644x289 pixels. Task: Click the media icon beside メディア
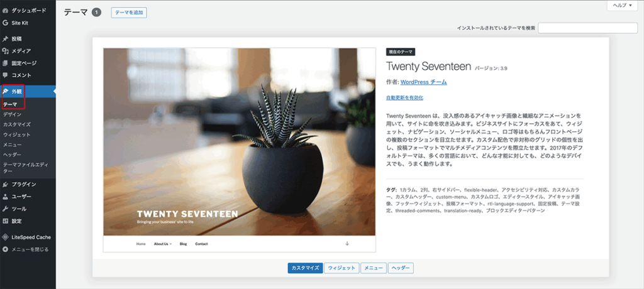click(x=6, y=51)
